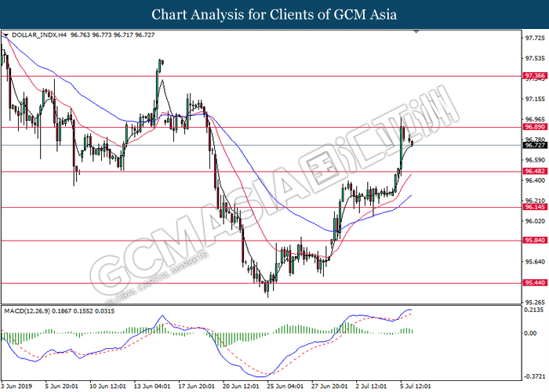
Task: Click the current price tag 96.727
Action: (535, 145)
